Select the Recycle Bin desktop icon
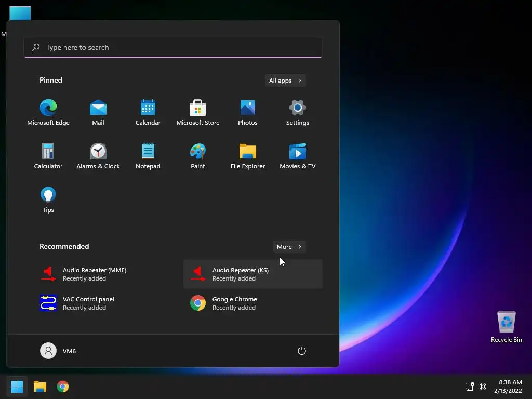 coord(506,327)
